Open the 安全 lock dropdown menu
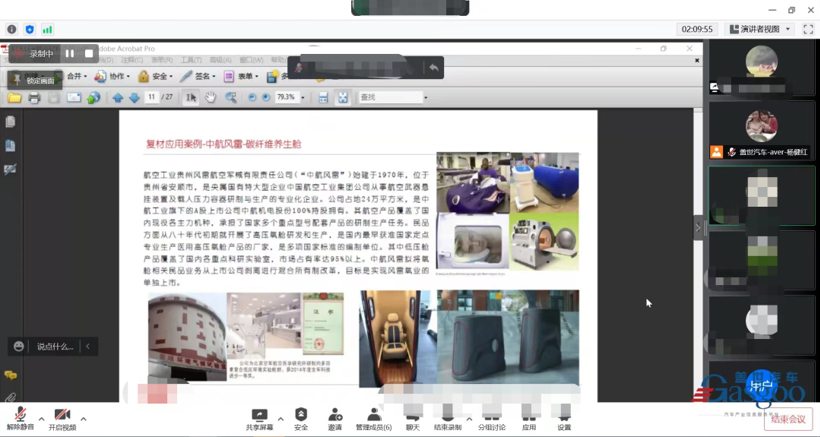820x437 pixels. (155, 76)
